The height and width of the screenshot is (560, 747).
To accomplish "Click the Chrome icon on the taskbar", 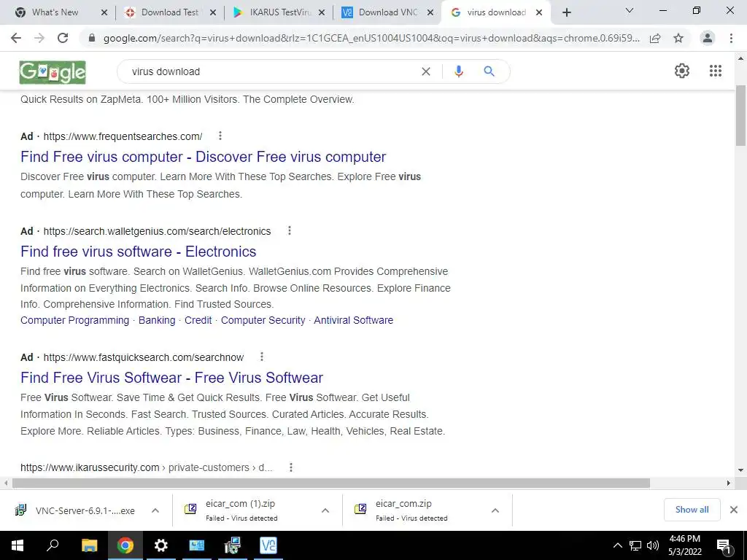I will pos(125,545).
